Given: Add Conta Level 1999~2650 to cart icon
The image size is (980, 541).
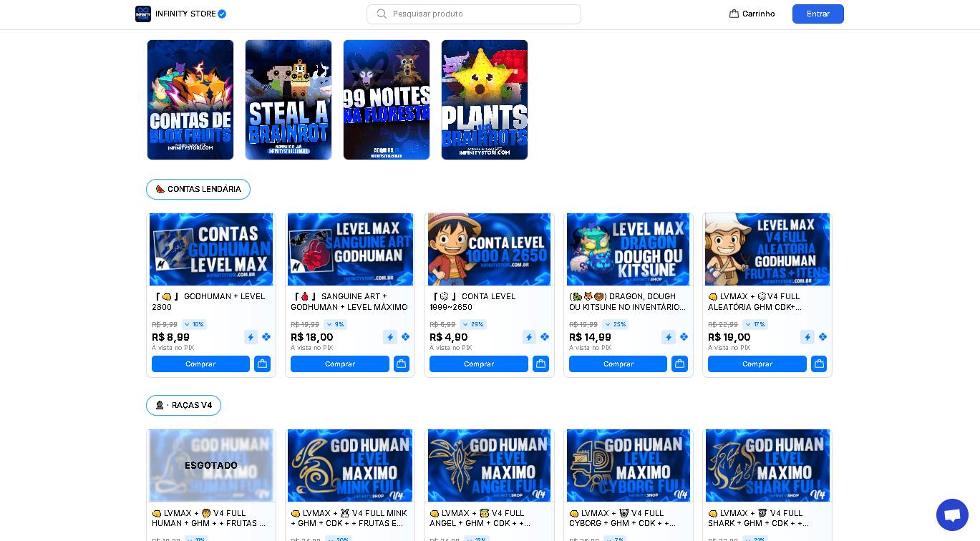Looking at the screenshot, I should click(x=540, y=364).
